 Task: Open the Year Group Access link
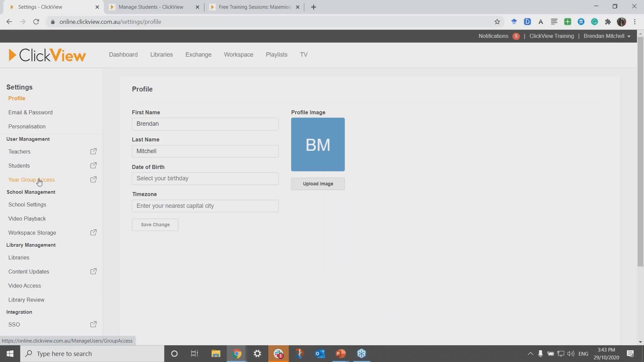tap(32, 180)
